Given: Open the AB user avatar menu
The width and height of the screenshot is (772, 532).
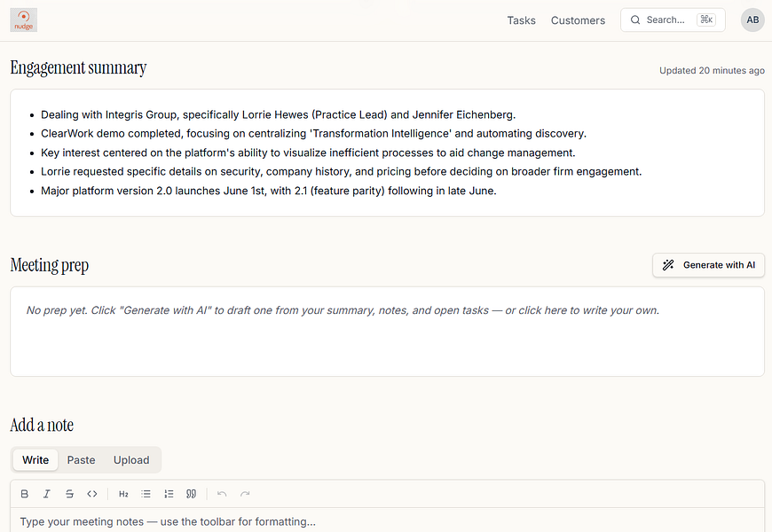Looking at the screenshot, I should pos(752,20).
